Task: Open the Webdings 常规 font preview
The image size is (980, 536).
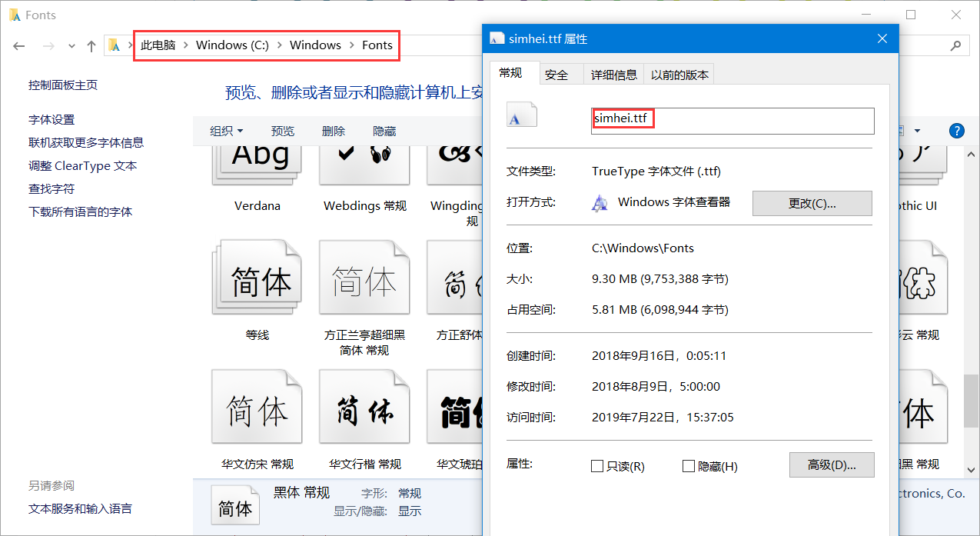Action: [x=364, y=161]
